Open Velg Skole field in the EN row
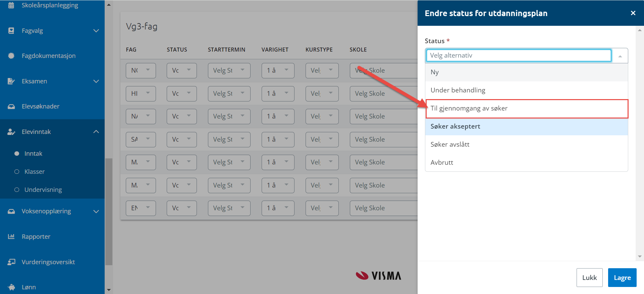 click(x=383, y=208)
